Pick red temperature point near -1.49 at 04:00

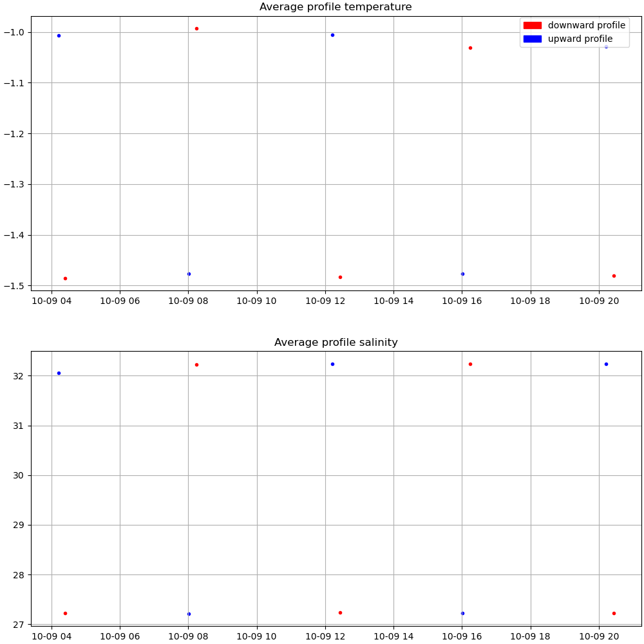(65, 278)
